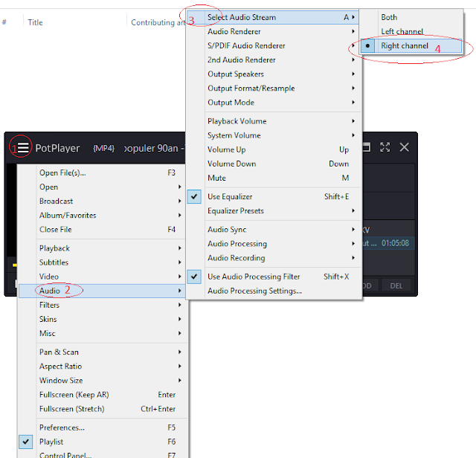Expand the Playback Volume submenu
Screen dimensions: 476x458
(x=273, y=121)
